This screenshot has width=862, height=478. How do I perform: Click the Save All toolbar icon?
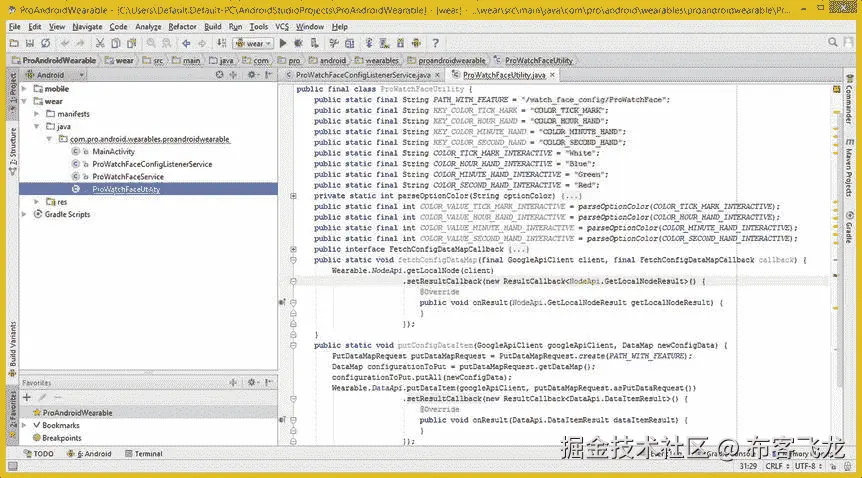click(x=30, y=43)
